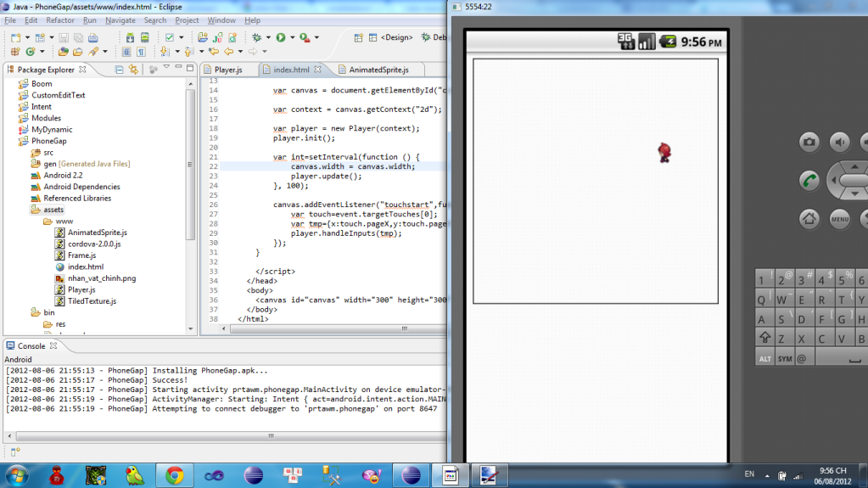Open the Refactor menu
The image size is (868, 488).
click(x=59, y=20)
